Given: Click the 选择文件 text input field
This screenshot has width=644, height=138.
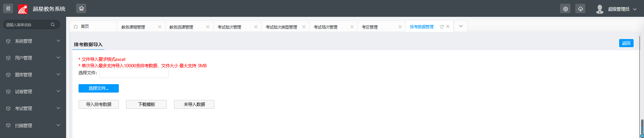Looking at the screenshot, I should [134, 73].
